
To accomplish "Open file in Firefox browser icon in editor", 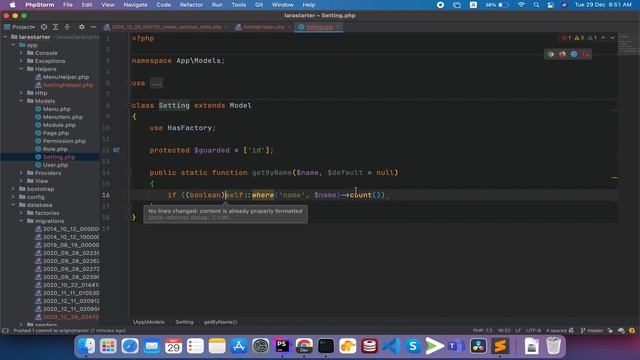I will (562, 54).
